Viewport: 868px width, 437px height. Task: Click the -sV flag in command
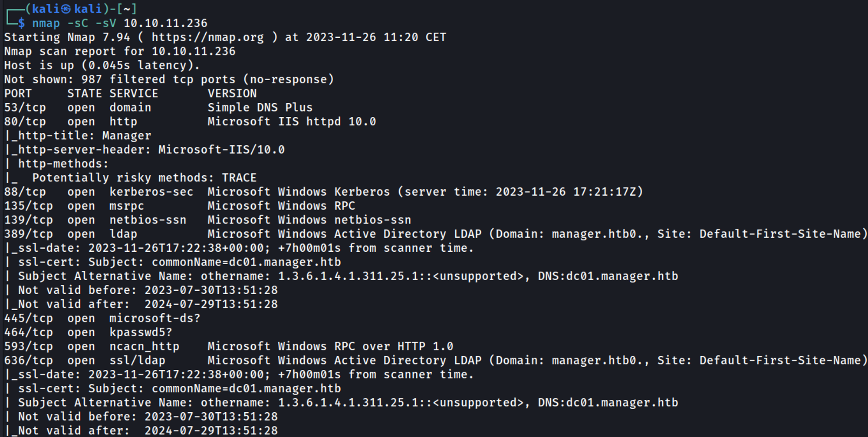pyautogui.click(x=106, y=23)
